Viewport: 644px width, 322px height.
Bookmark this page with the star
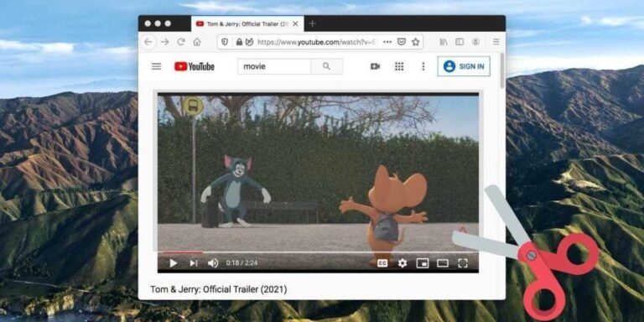click(x=416, y=42)
